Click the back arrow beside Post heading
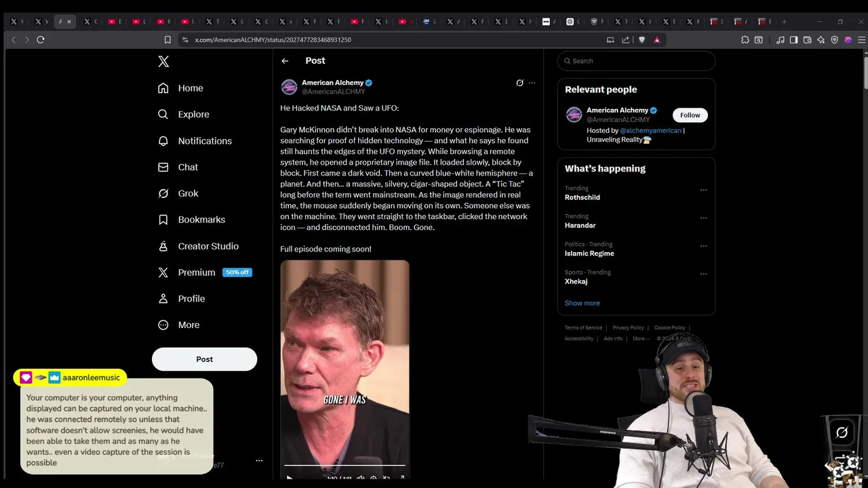The image size is (868, 488). coord(285,61)
